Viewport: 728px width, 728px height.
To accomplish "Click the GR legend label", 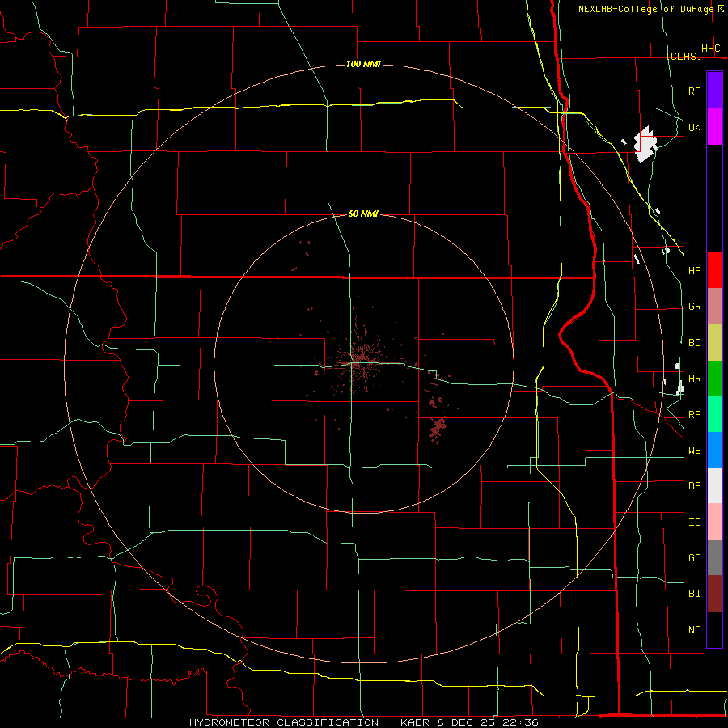I will point(694,307).
